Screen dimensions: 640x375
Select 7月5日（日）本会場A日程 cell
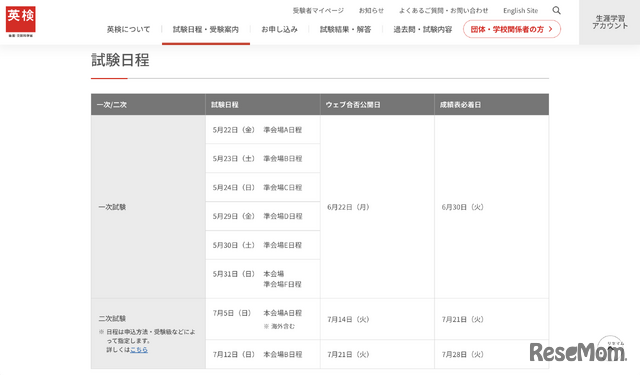[x=263, y=319]
